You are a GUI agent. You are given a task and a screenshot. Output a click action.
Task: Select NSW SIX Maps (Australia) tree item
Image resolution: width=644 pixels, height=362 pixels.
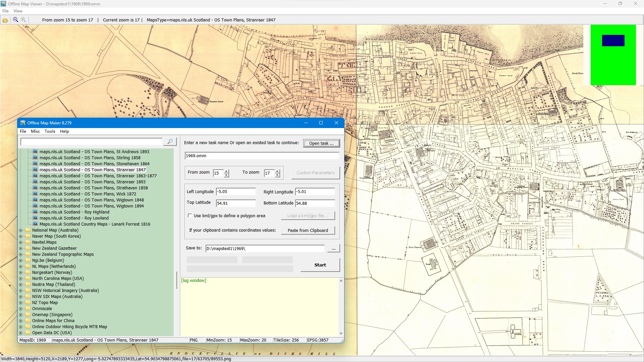pyautogui.click(x=57, y=297)
